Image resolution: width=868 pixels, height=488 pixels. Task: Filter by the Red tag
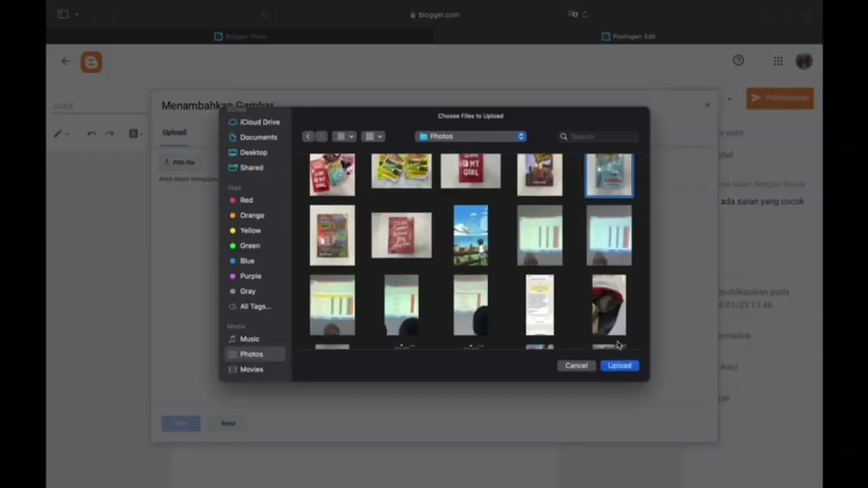pyautogui.click(x=241, y=200)
